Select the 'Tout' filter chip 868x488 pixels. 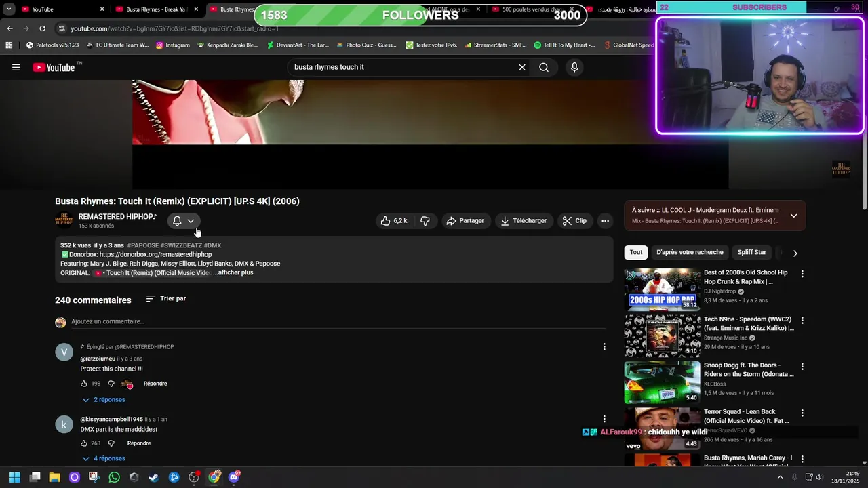[x=636, y=253]
